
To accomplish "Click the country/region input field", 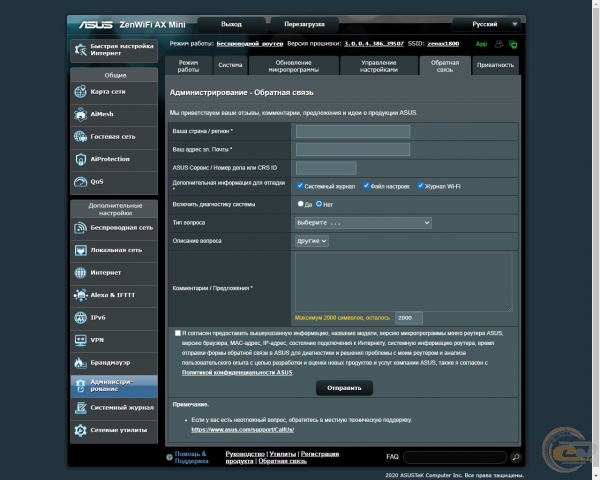I will (x=353, y=131).
